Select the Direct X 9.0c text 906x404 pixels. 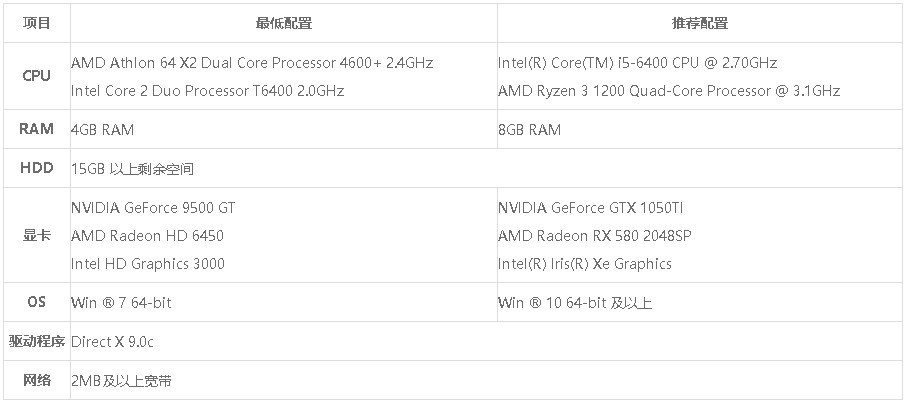[x=112, y=342]
